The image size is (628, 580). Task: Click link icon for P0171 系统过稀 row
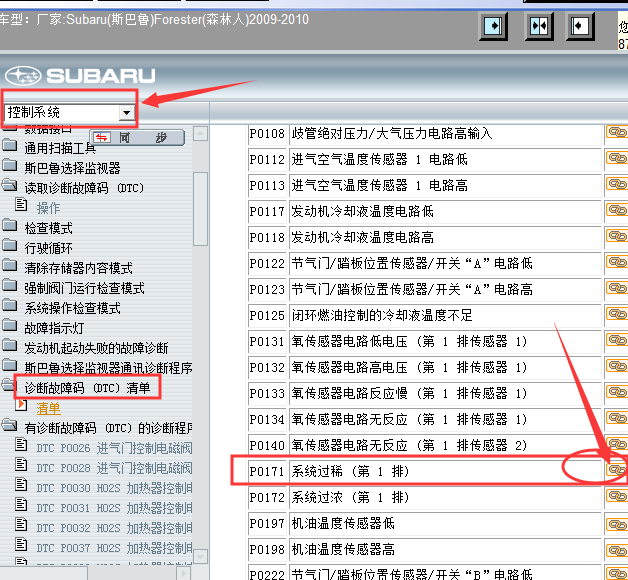[617, 469]
